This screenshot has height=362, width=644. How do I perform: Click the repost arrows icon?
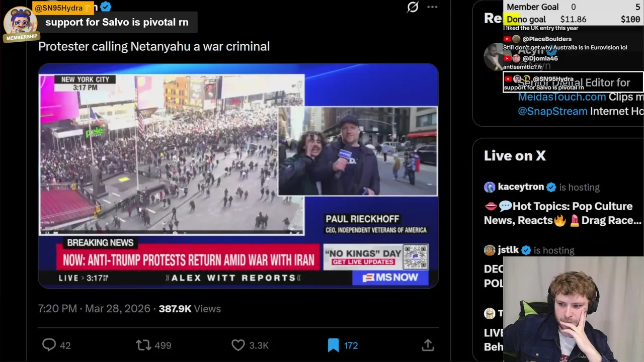pyautogui.click(x=143, y=345)
